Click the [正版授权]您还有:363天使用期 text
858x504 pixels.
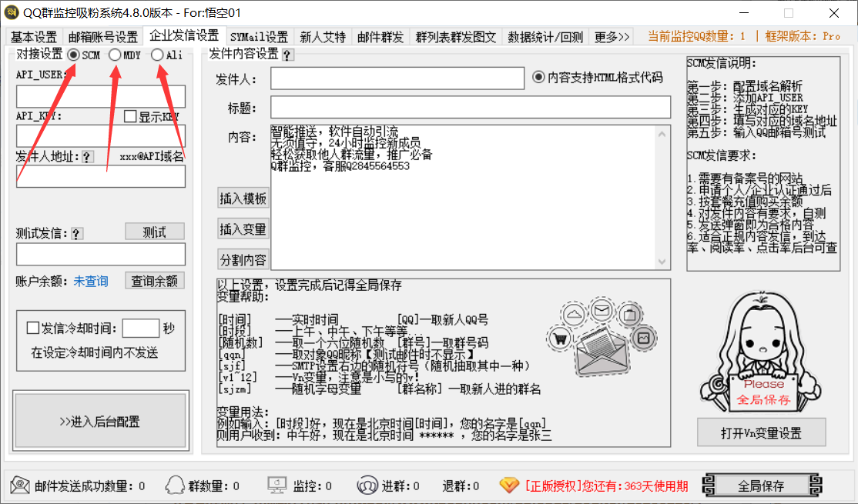point(606,486)
